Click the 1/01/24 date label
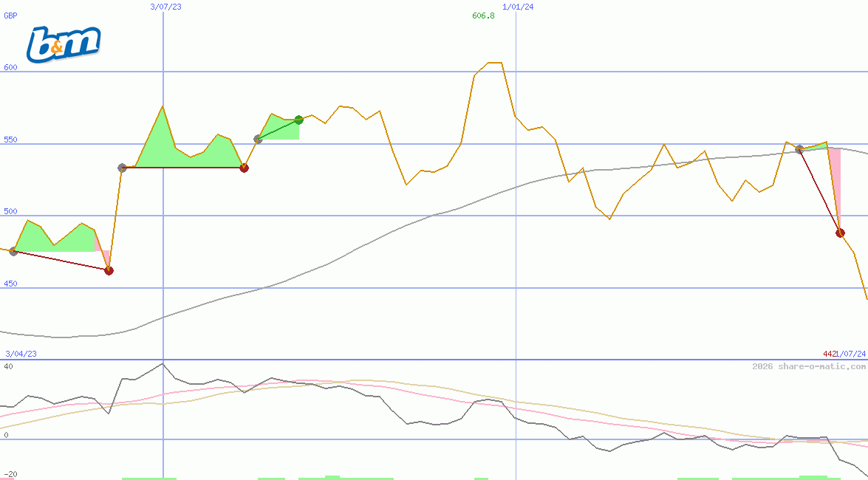868x480 pixels. point(518,7)
